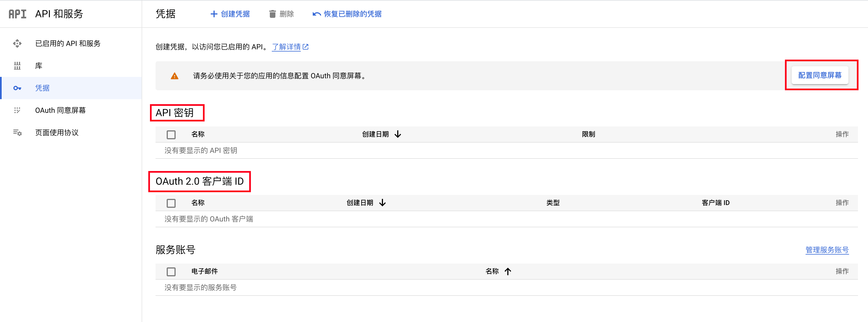This screenshot has width=868, height=322.
Task: Sort OAuth clients by 创建日期 arrow
Action: tap(382, 203)
